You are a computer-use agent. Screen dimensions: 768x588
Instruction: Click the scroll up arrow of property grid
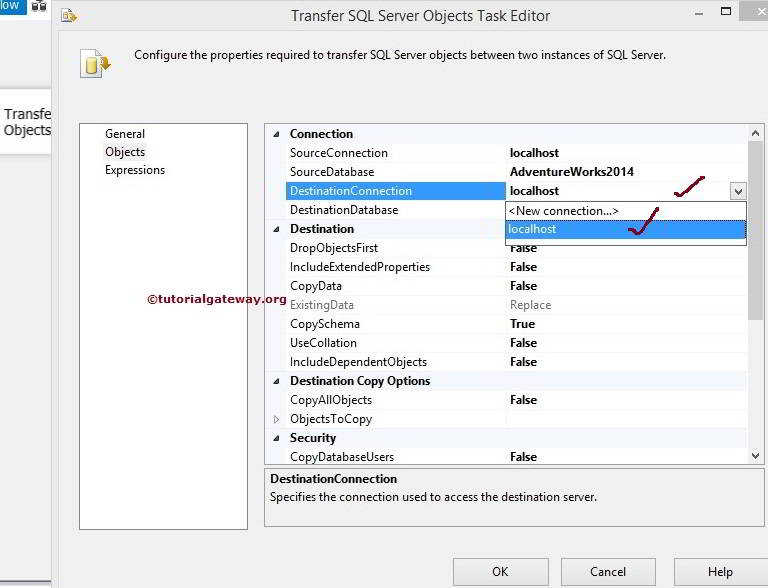click(x=755, y=133)
